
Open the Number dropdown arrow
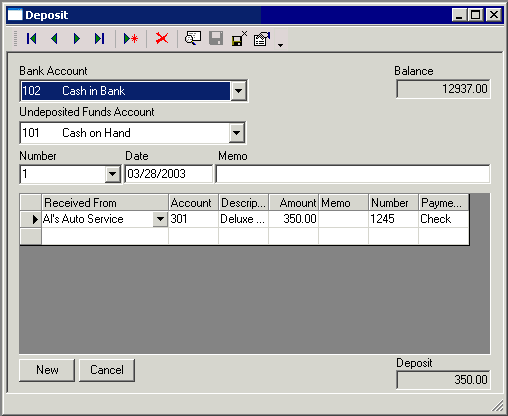[x=112, y=174]
